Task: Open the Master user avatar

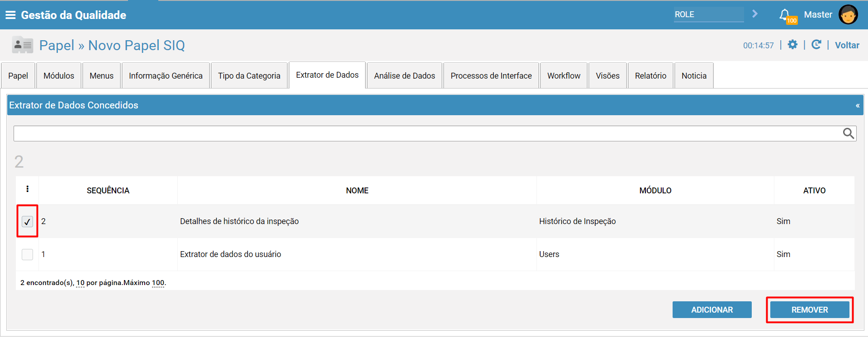Action: (848, 14)
